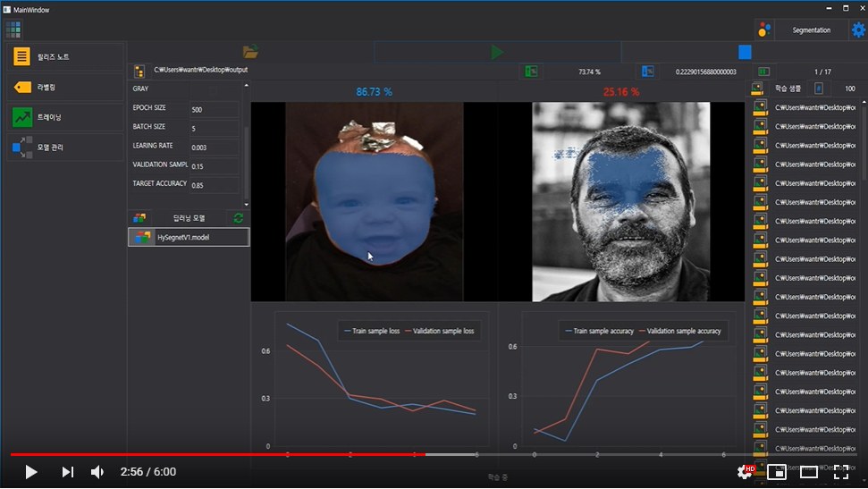Screen dimensions: 868x489
Task: Click the red 25.16 % score text
Action: 621,91
